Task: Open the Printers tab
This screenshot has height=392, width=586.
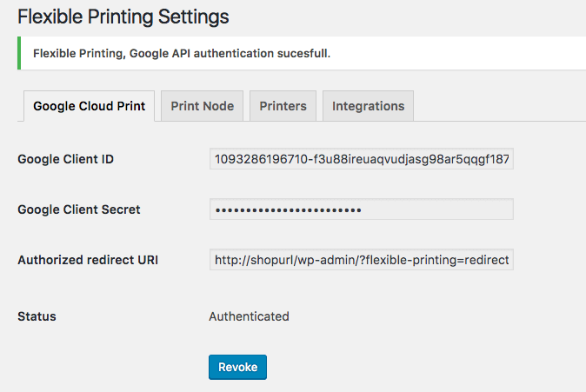Action: coord(283,106)
